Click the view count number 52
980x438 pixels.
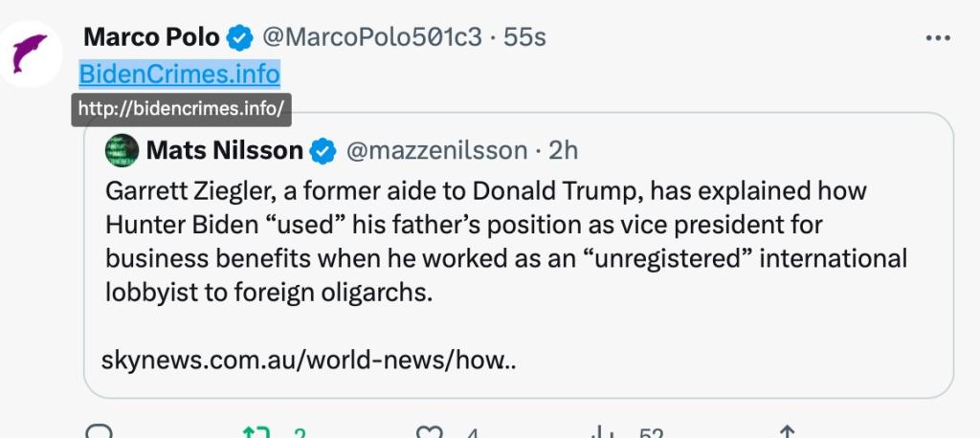pyautogui.click(x=651, y=434)
